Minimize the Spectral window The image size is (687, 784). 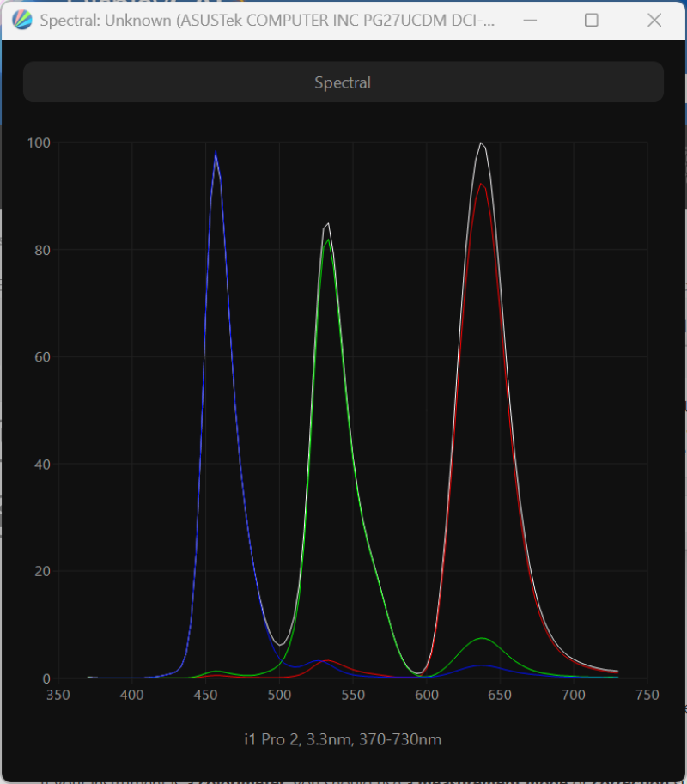coord(530,20)
